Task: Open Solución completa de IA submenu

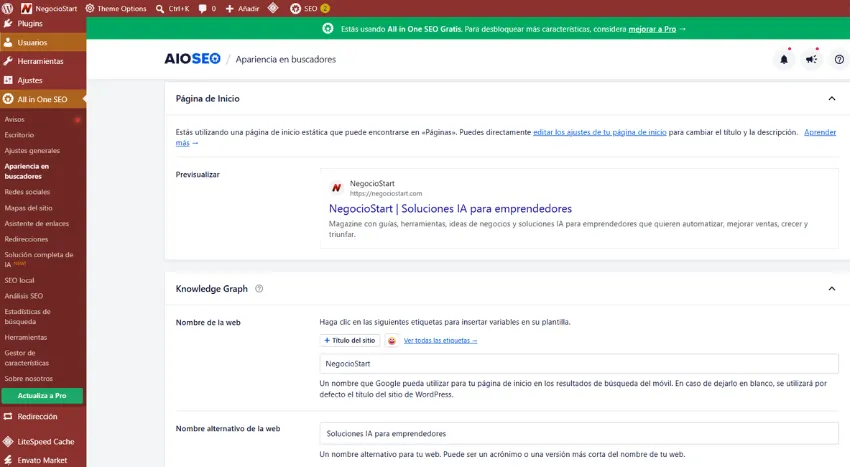Action: 38,259
